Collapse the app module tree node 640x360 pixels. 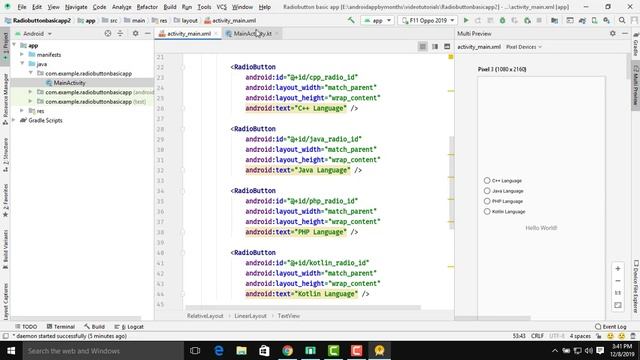click(x=14, y=45)
